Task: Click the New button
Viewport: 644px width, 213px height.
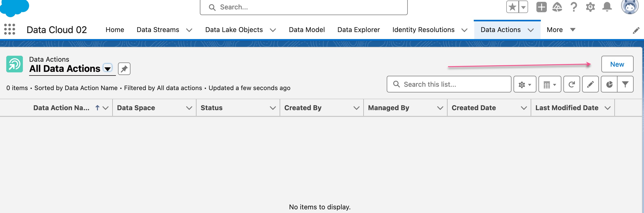Action: (617, 64)
